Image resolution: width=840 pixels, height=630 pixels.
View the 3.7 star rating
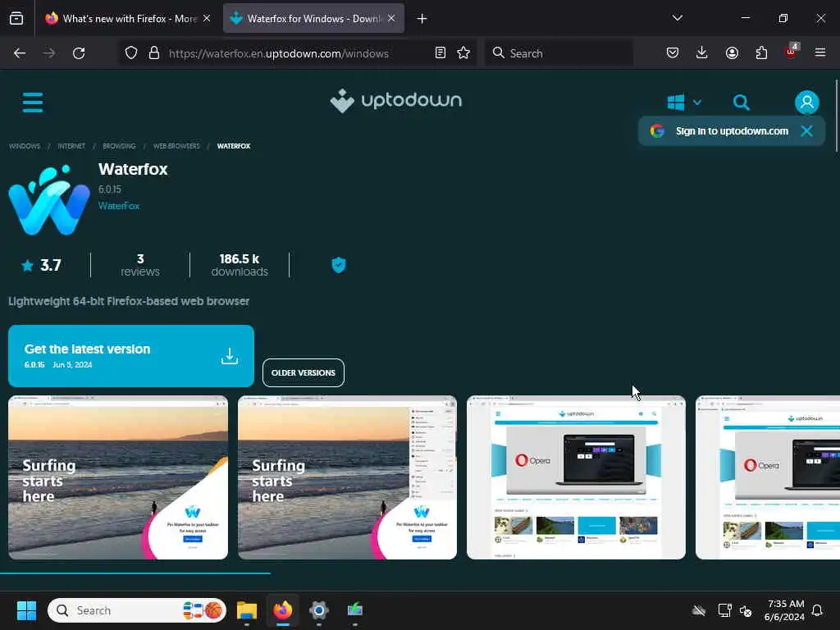[x=42, y=265]
